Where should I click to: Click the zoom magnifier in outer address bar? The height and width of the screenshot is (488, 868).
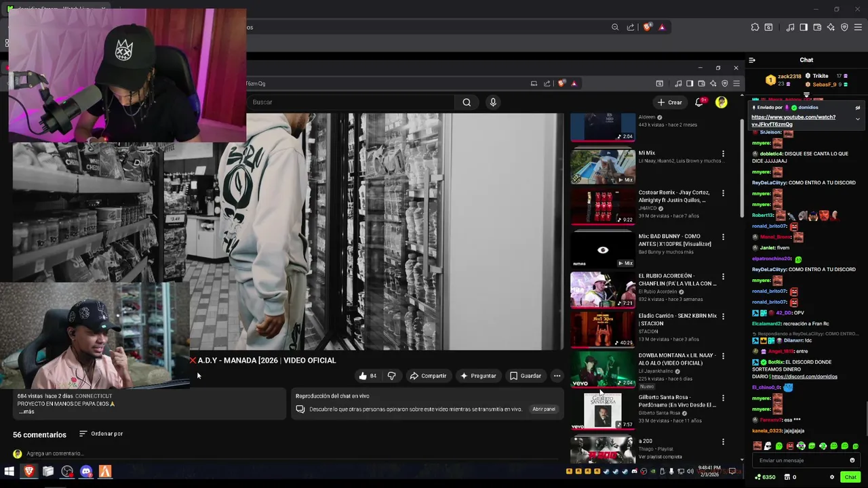tap(615, 27)
